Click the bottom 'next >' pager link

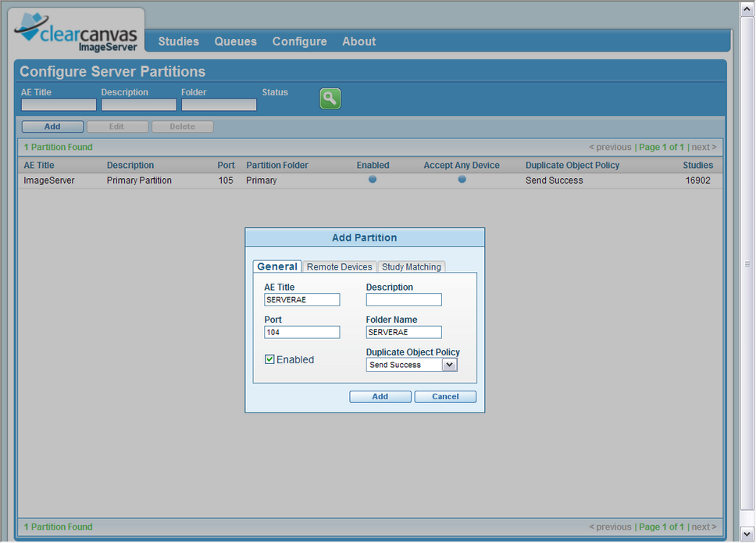click(x=704, y=527)
